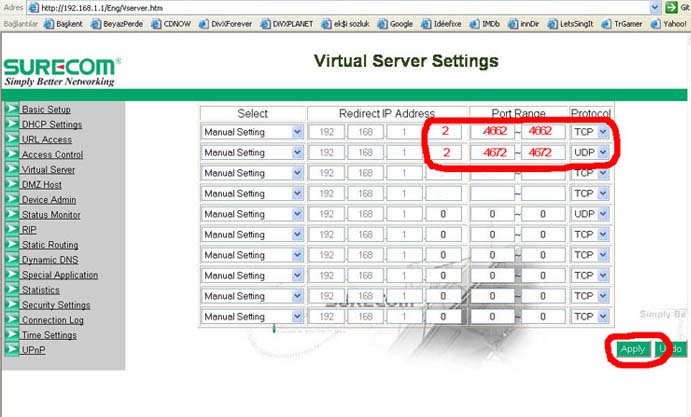Open the RIP settings link
691x417 pixels.
coord(29,230)
